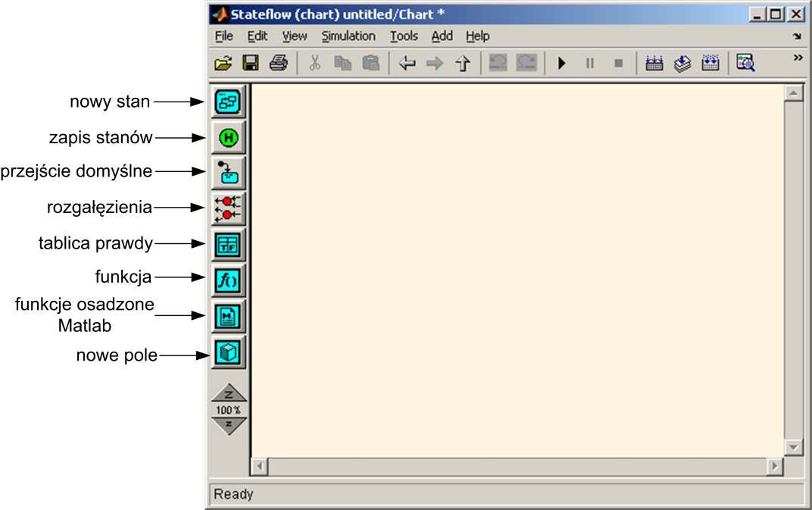This screenshot has height=510, width=812.
Task: Open the View menu
Action: (295, 36)
